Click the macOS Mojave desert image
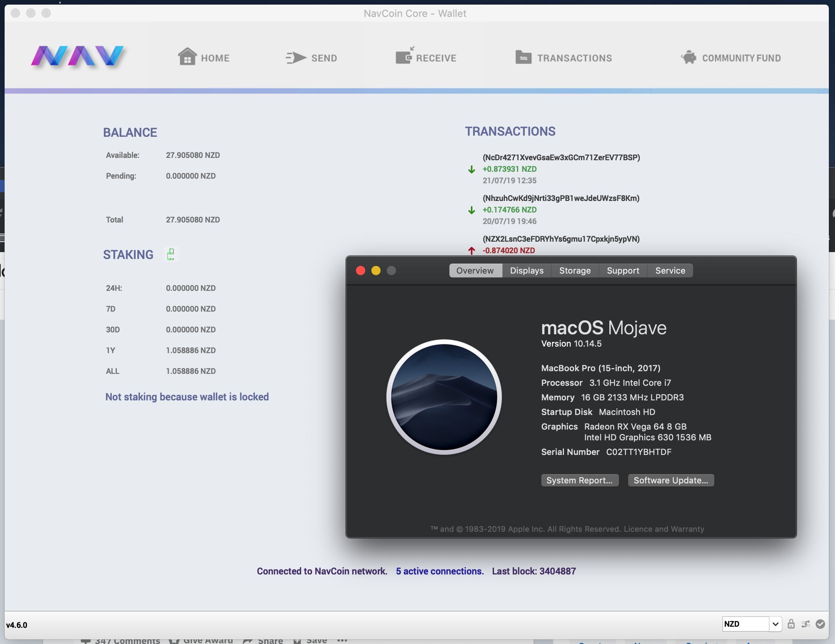Image resolution: width=835 pixels, height=644 pixels. 444,397
